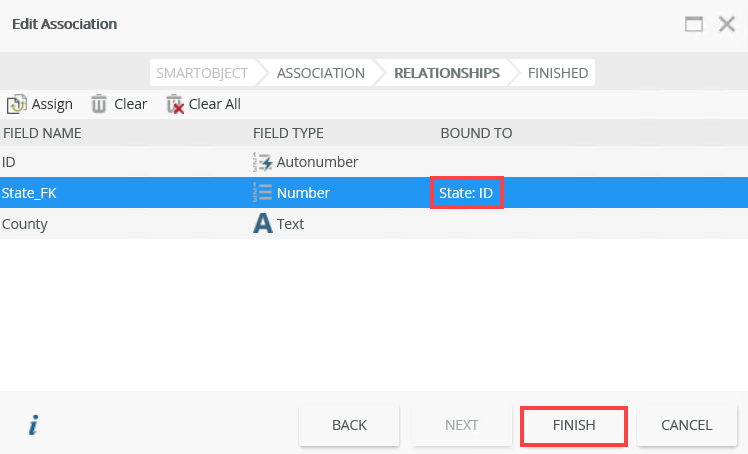Image resolution: width=748 pixels, height=454 pixels.
Task: Switch to the ASSOCIATION wizard step
Action: (x=320, y=73)
